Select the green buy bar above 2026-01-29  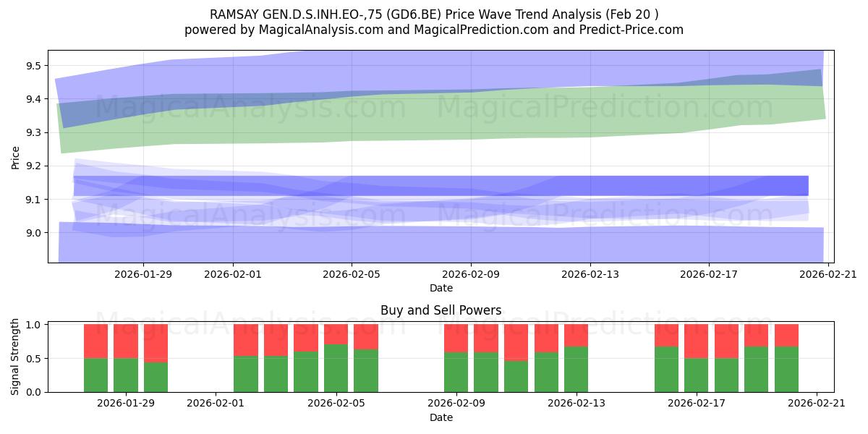(x=126, y=375)
